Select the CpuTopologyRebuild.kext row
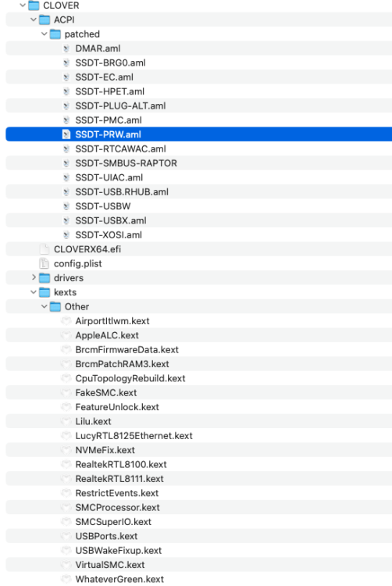This screenshot has height=586, width=392. 198,378
